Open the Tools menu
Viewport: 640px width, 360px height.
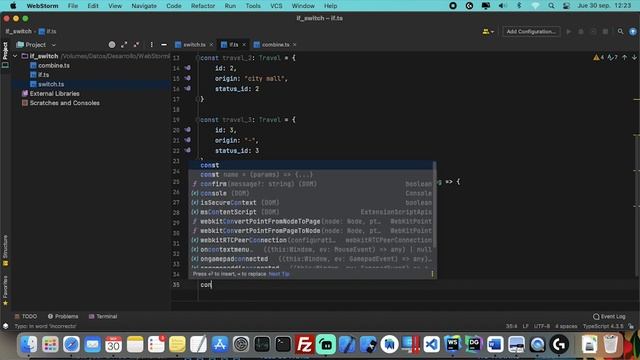pyautogui.click(x=253, y=6)
